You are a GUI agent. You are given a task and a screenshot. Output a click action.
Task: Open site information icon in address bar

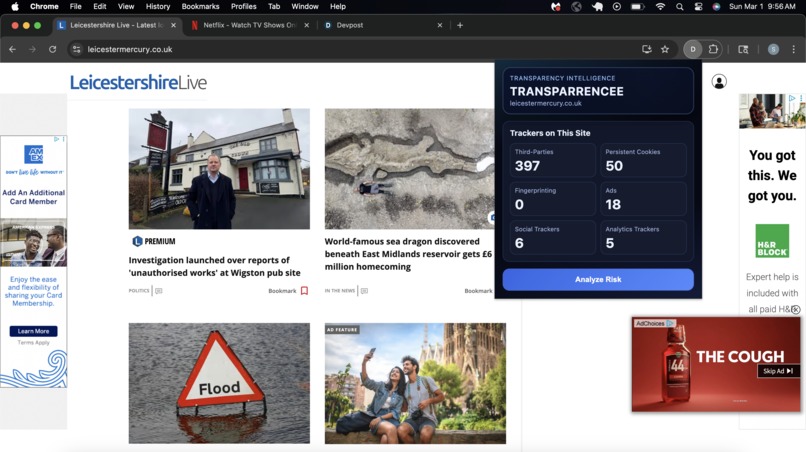pyautogui.click(x=77, y=49)
